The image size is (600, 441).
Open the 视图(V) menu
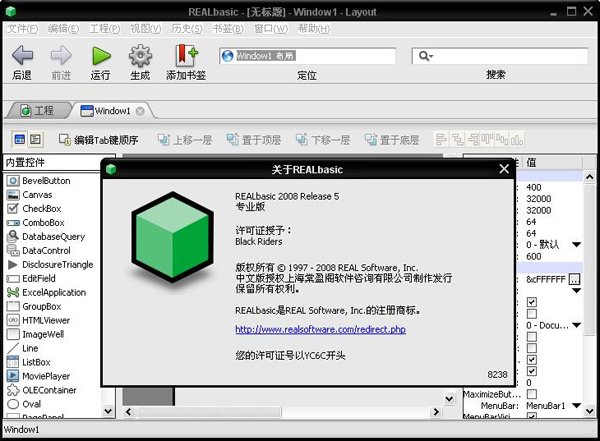145,29
